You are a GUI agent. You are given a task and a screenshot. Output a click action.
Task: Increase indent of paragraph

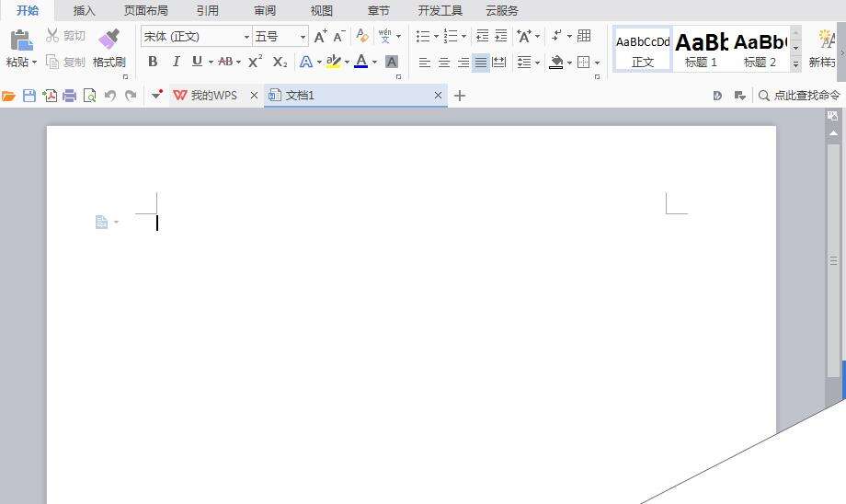point(501,36)
